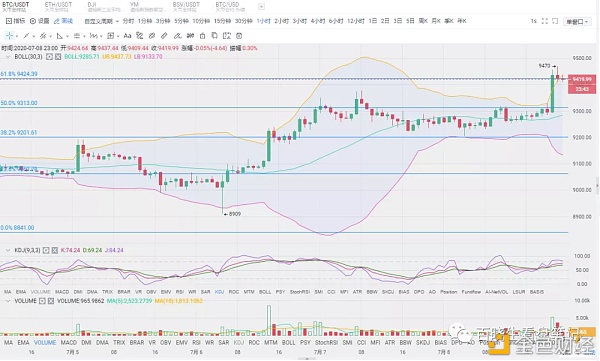Expand the wave tool dropdown arrow

pyautogui.click(x=101, y=36)
